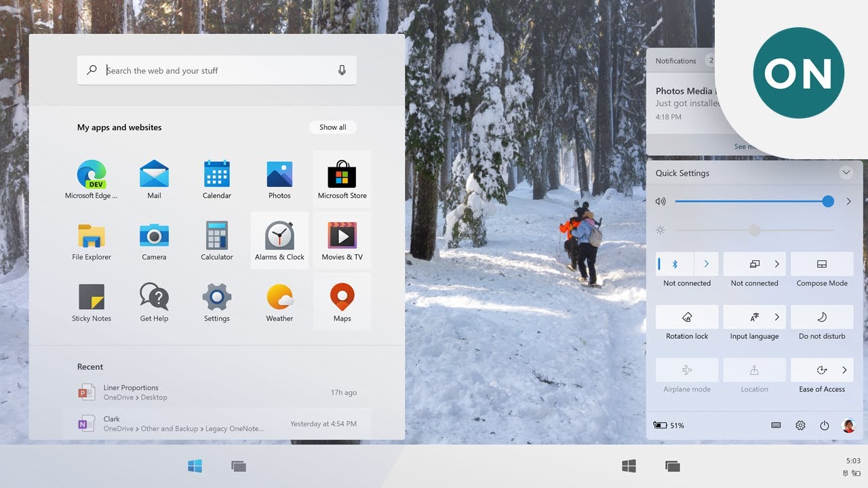The height and width of the screenshot is (488, 868).
Task: Toggle Location setting
Action: [754, 370]
